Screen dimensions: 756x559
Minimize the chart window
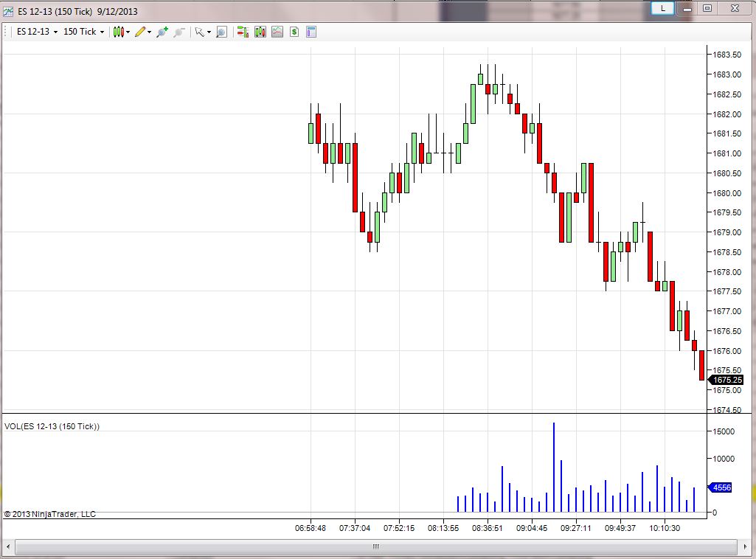pyautogui.click(x=687, y=8)
